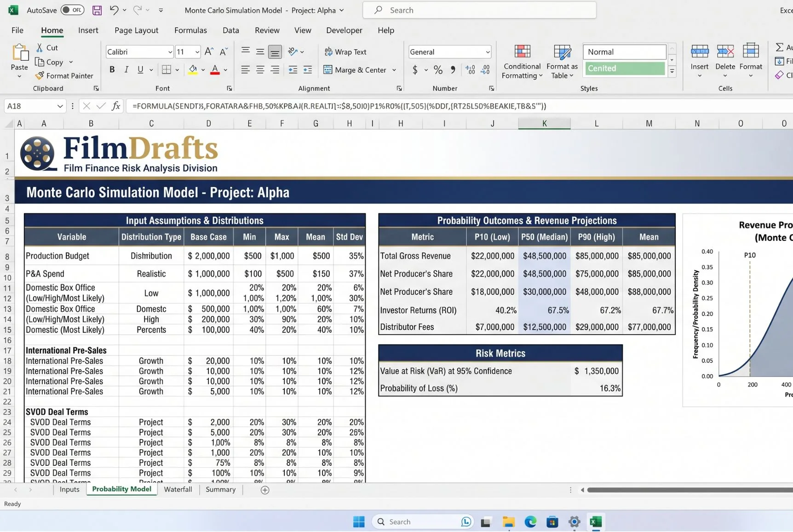Open the Page Layout ribbon tab
The image size is (793, 532).
(x=136, y=30)
